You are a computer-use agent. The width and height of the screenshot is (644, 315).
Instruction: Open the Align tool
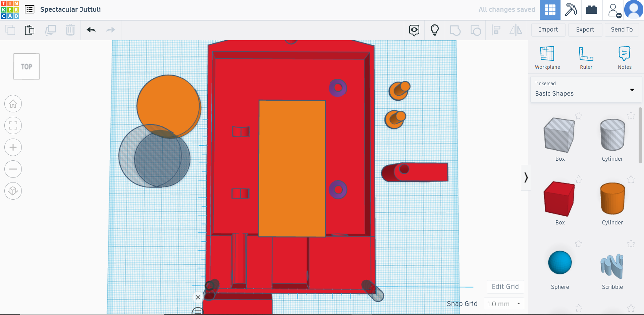tap(496, 30)
